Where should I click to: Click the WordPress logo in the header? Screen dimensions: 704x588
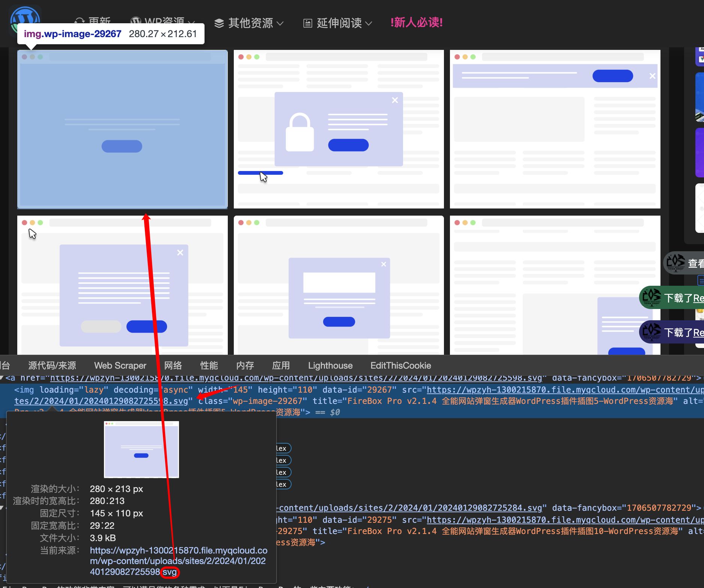[25, 21]
